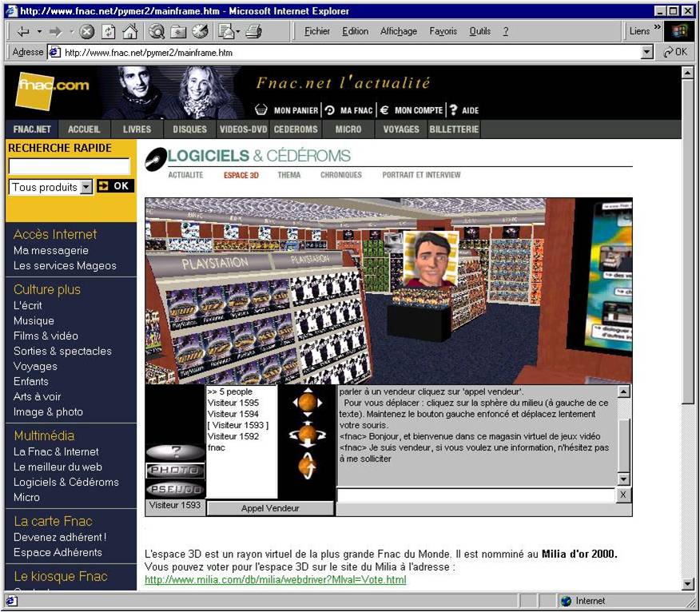Click the oval question mark help button
700x612 pixels.
pos(176,452)
